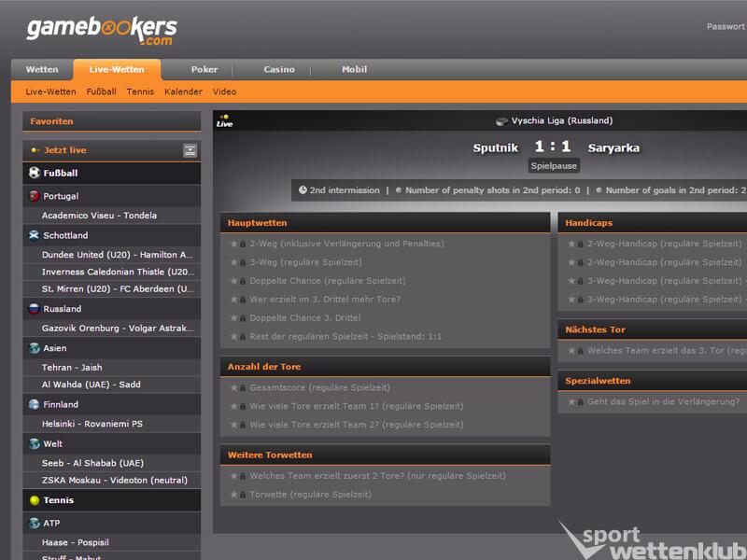Open match Dundee United (U20) - Hamilton
The height and width of the screenshot is (560, 747).
point(111,255)
